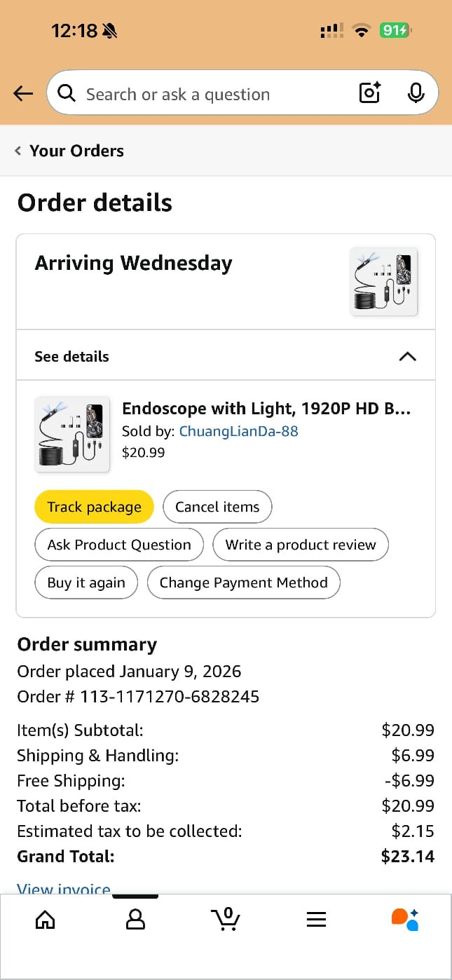
Task: Collapse the See details section
Action: click(406, 356)
